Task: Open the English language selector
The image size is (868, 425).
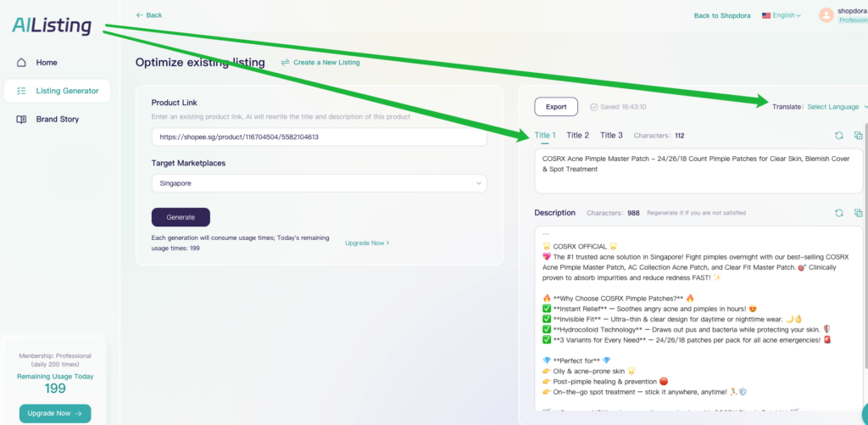Action: (781, 15)
